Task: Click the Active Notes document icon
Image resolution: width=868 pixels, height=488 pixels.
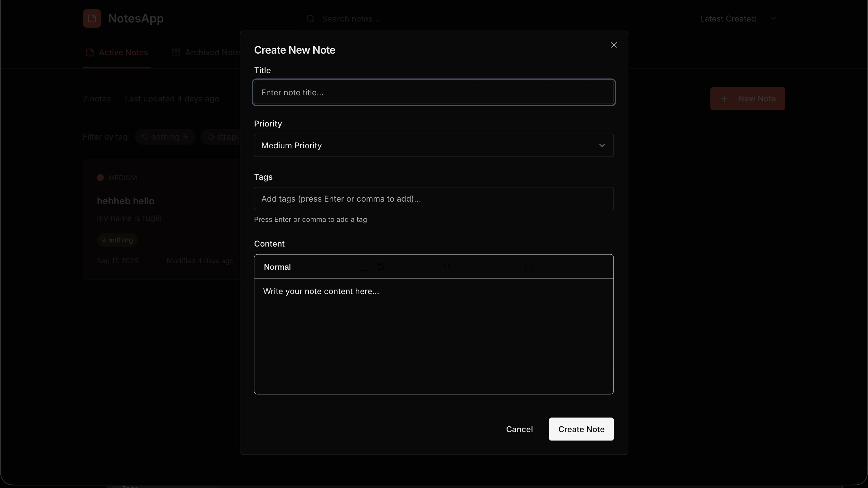Action: (89, 53)
